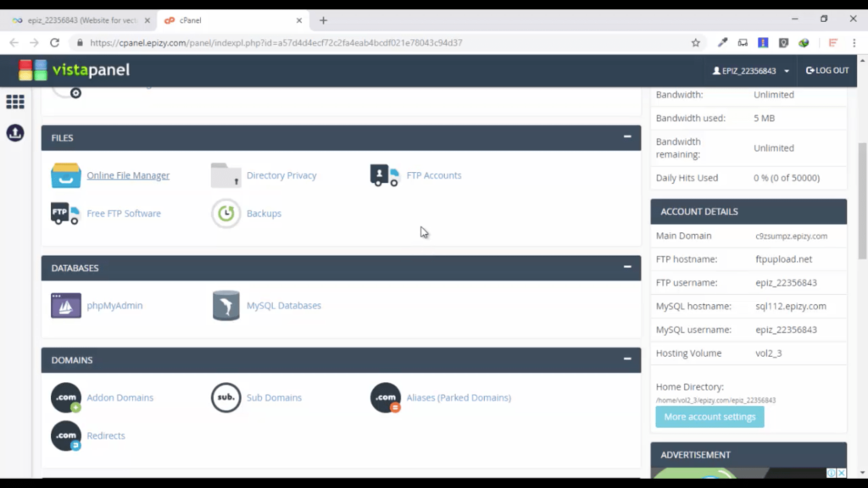Collapse the DATABASES section

point(627,267)
